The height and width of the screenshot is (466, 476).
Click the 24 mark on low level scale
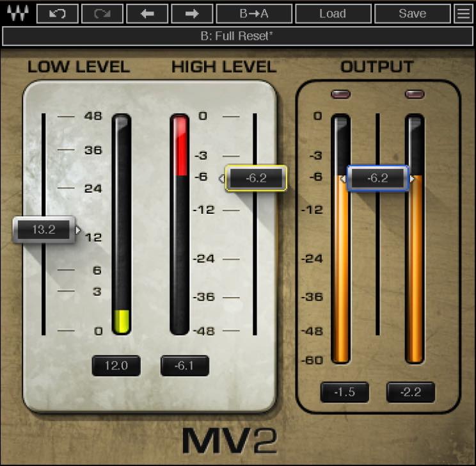pyautogui.click(x=93, y=189)
